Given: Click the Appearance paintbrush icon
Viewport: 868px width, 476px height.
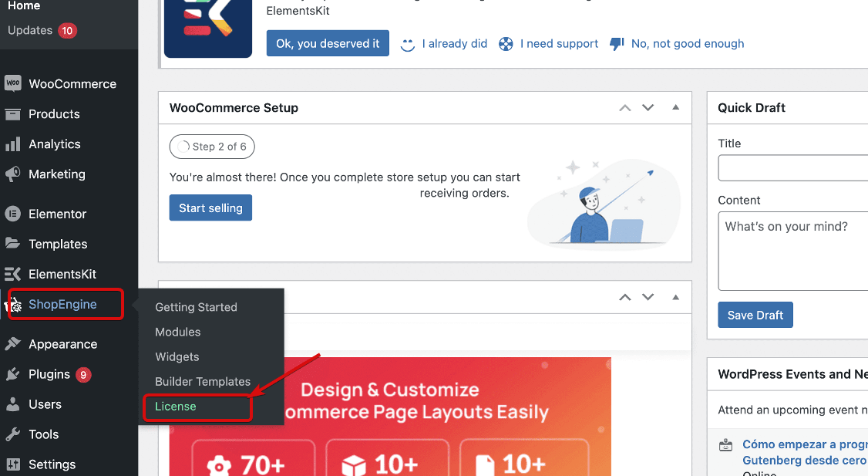Looking at the screenshot, I should click(x=13, y=344).
